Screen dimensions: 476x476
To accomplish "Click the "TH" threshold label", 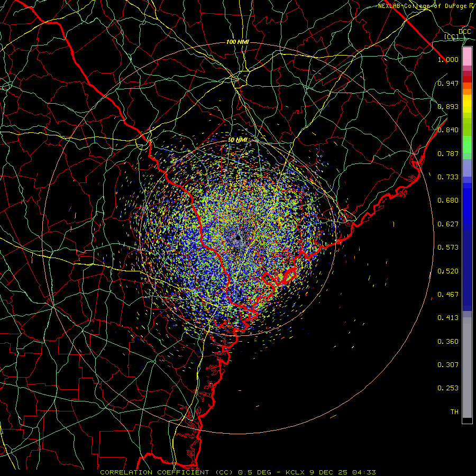I will [x=454, y=412].
